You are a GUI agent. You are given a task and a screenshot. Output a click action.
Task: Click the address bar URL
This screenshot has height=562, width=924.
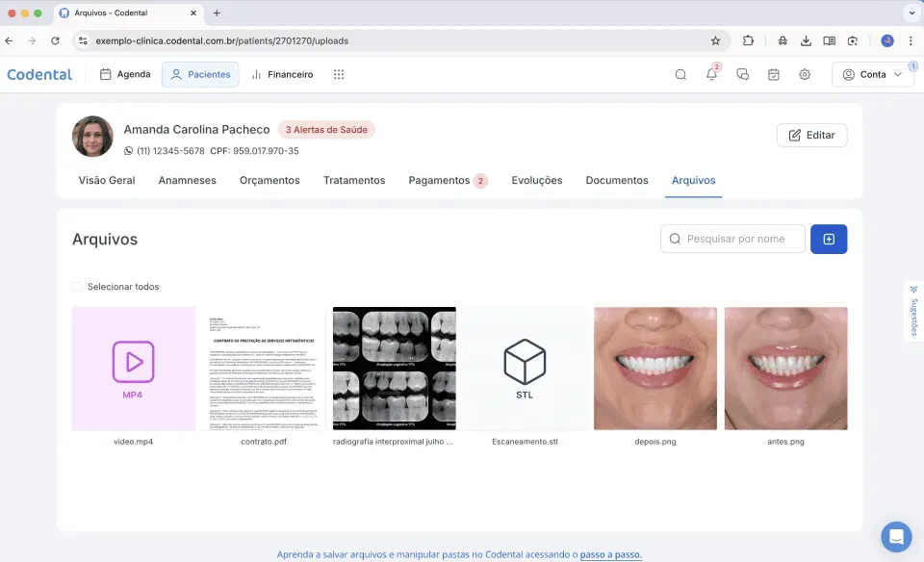[222, 40]
